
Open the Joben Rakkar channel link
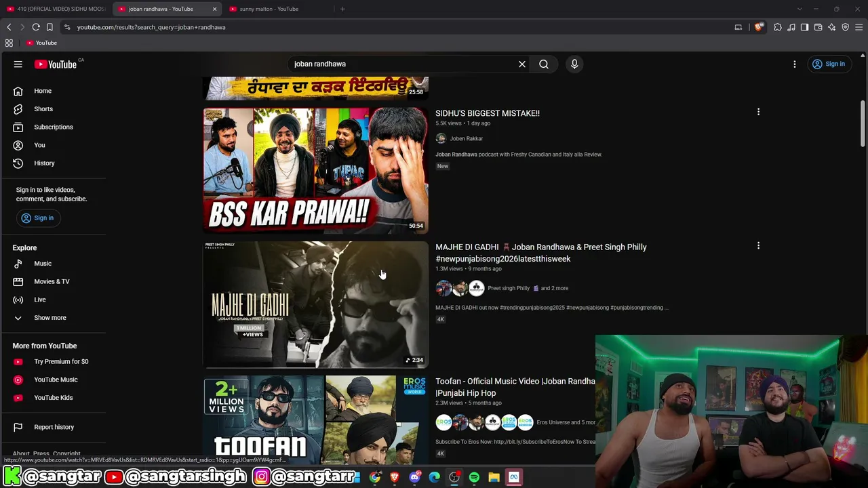467,139
